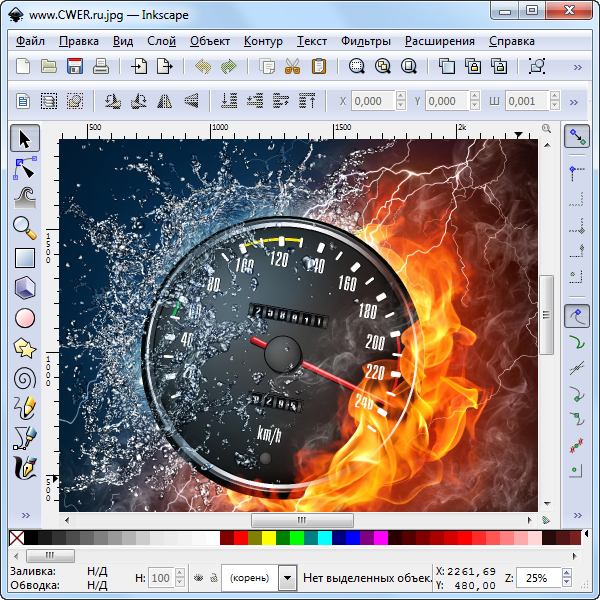Open the Контур menu

tap(263, 41)
